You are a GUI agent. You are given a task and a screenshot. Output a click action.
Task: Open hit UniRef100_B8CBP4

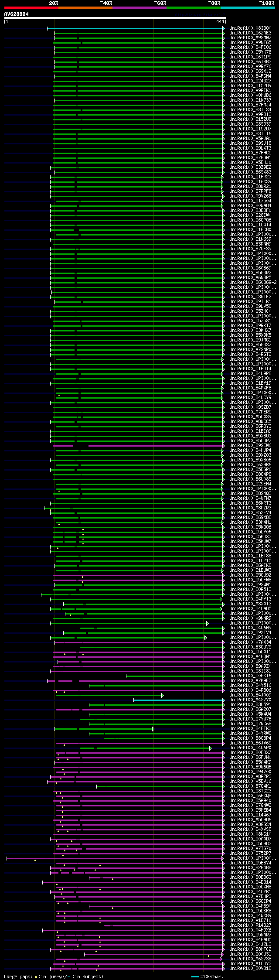[250, 738]
